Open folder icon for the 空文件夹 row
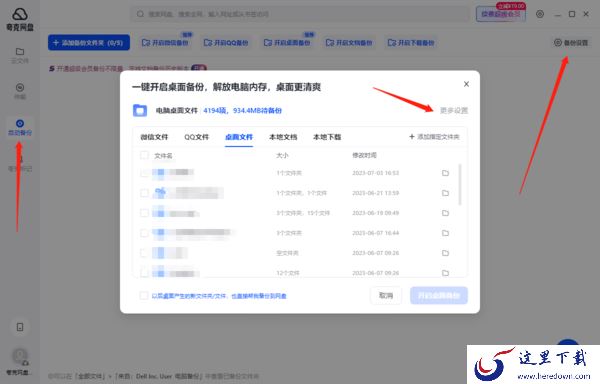 (445, 253)
